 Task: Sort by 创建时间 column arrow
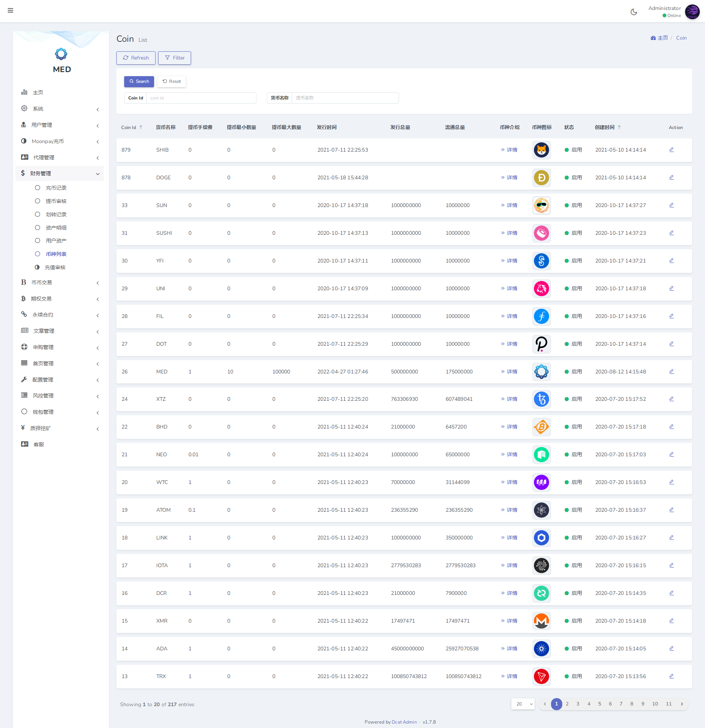619,128
